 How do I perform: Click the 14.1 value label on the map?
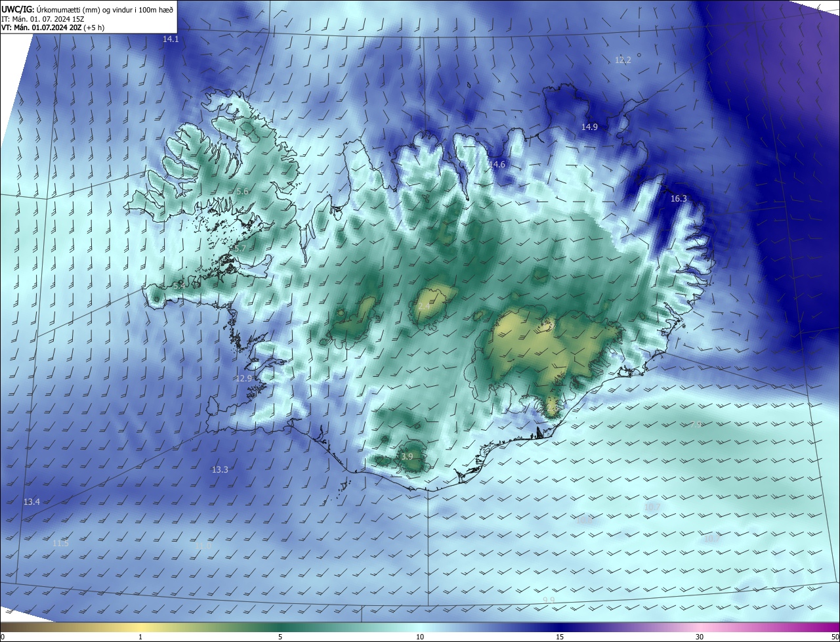(x=171, y=39)
